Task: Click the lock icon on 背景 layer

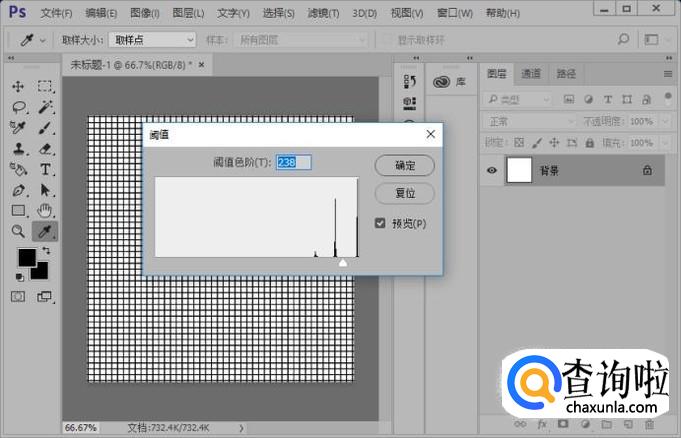Action: 647,171
